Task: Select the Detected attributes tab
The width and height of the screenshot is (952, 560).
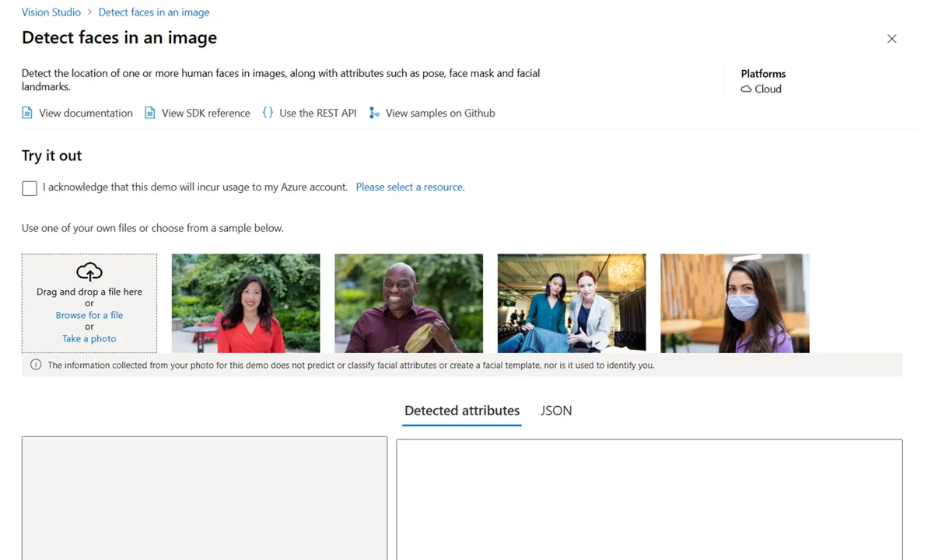Action: pyautogui.click(x=462, y=411)
